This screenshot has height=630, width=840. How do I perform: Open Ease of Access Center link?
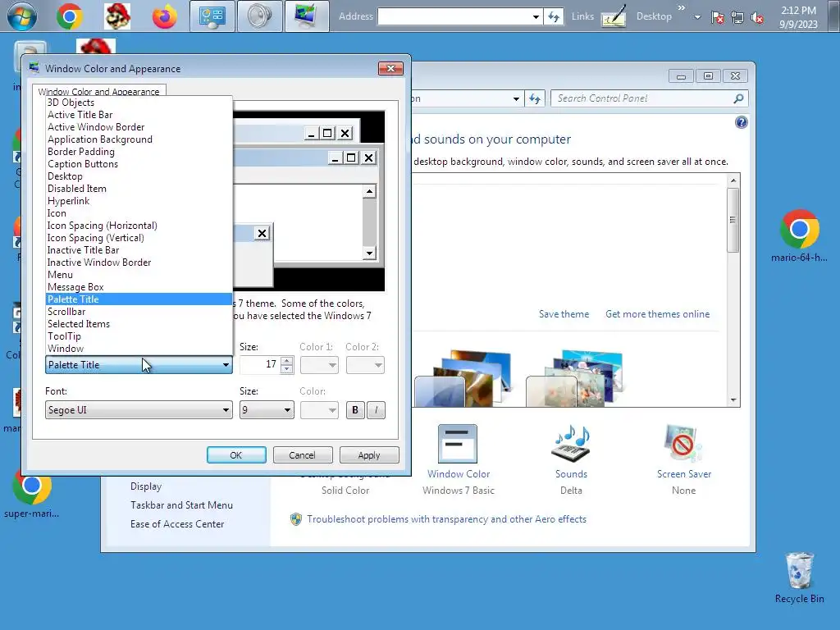[x=177, y=524]
